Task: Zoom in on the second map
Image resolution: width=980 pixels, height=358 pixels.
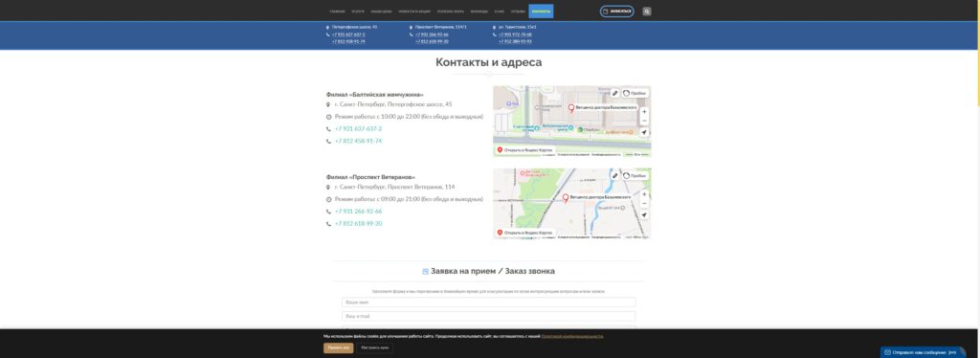Action: [644, 194]
